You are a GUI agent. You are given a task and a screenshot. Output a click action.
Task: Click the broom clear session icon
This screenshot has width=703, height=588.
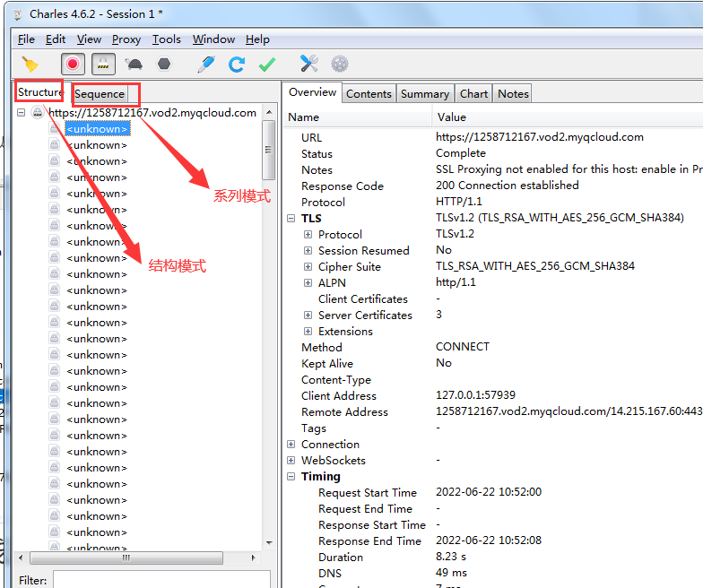(x=30, y=65)
